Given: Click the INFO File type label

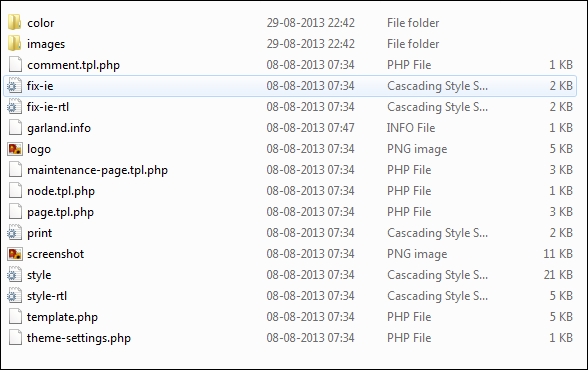Looking at the screenshot, I should tap(411, 128).
